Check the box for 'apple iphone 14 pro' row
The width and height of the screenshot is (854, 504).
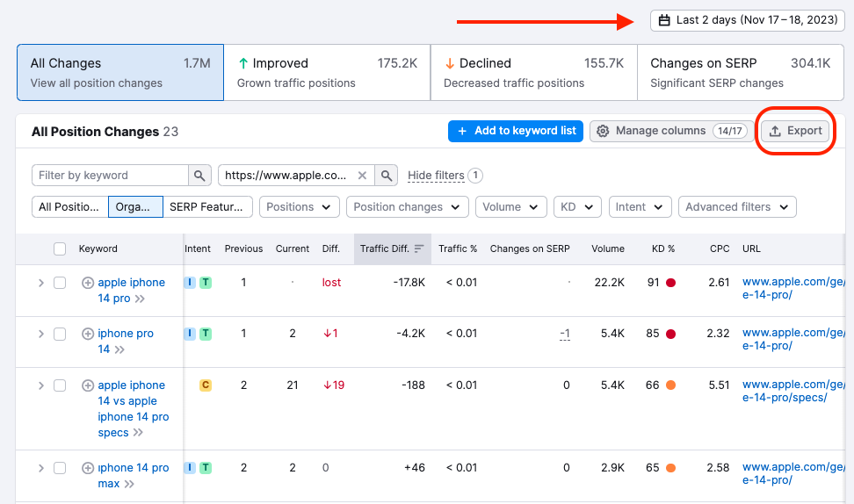(x=60, y=283)
